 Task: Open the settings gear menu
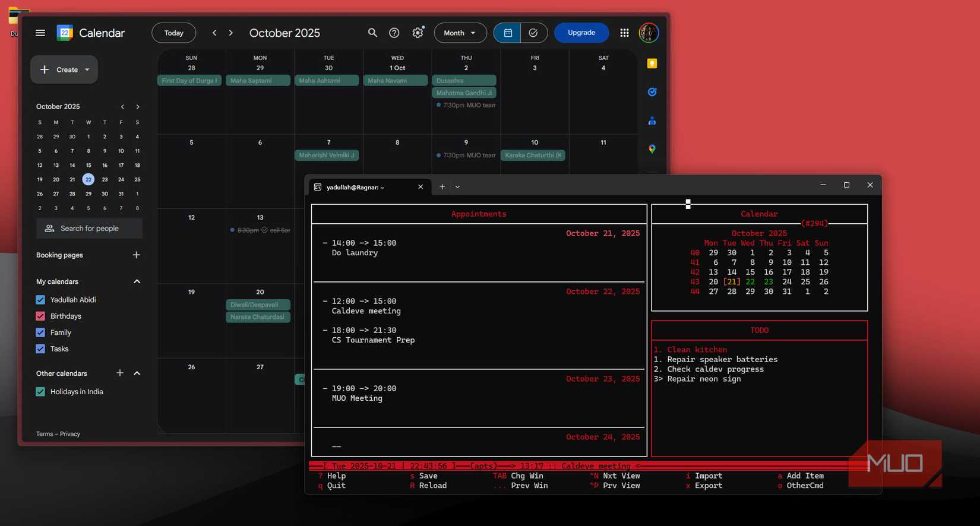coord(418,33)
